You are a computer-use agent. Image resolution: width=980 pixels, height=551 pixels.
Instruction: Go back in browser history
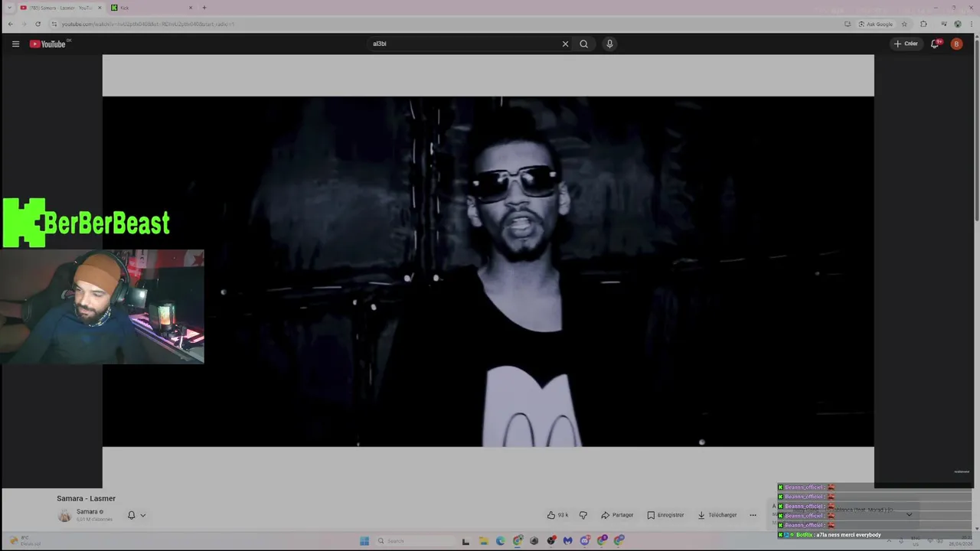[x=10, y=24]
